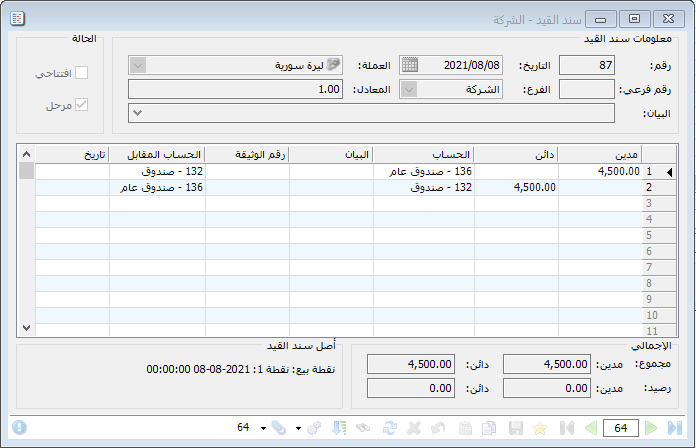Click the grid's vertical scrollbar thumb
The height and width of the screenshot is (448, 696).
pyautogui.click(x=26, y=171)
